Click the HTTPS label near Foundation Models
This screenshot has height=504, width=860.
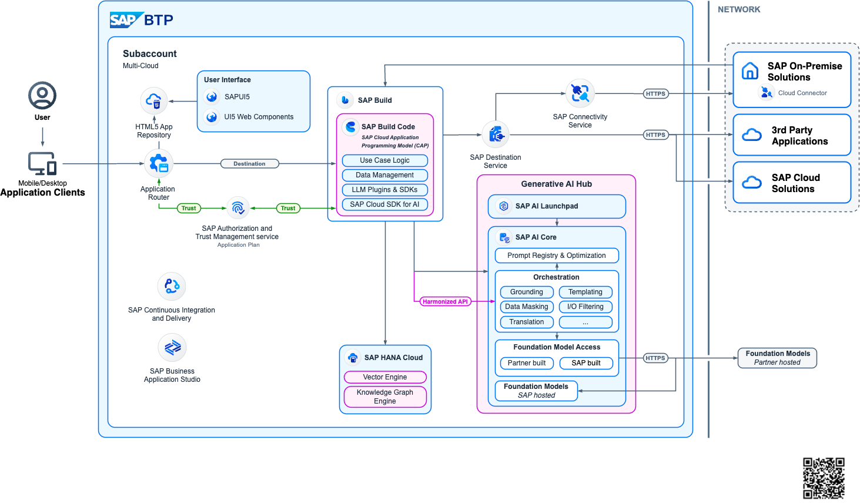point(655,358)
